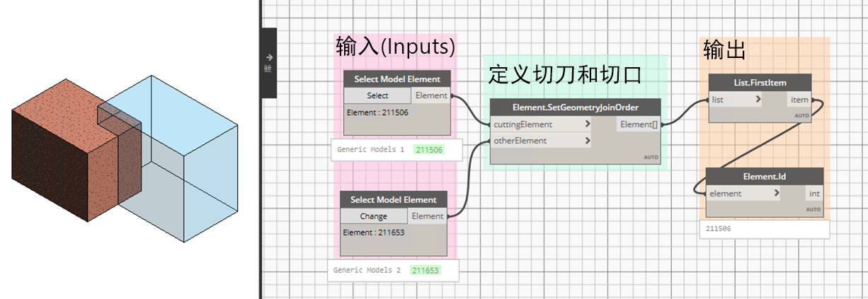The height and width of the screenshot is (299, 868).
Task: Click green 211653 element ID link
Action: [426, 270]
